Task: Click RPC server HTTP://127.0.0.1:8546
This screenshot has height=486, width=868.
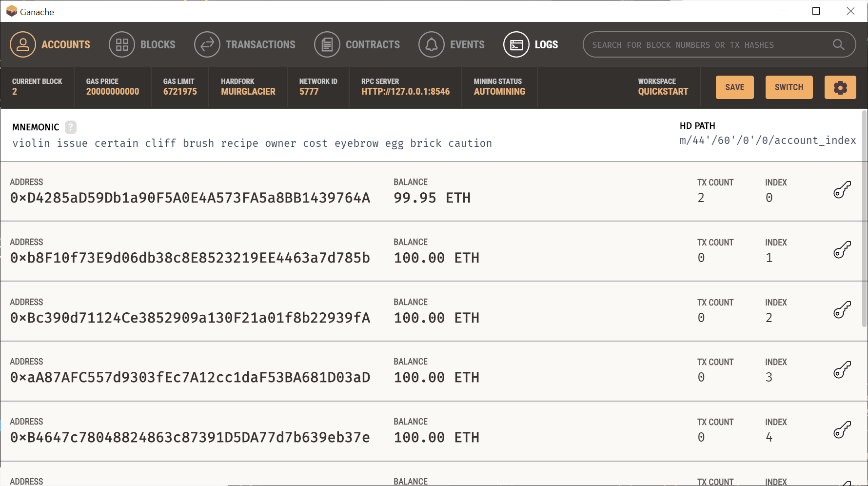Action: (405, 92)
